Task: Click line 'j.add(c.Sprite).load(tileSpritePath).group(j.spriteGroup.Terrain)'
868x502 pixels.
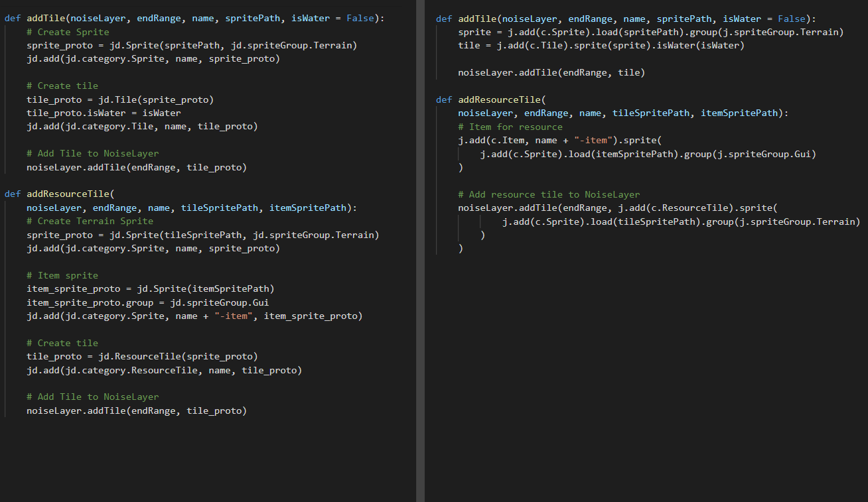Action: click(x=682, y=221)
